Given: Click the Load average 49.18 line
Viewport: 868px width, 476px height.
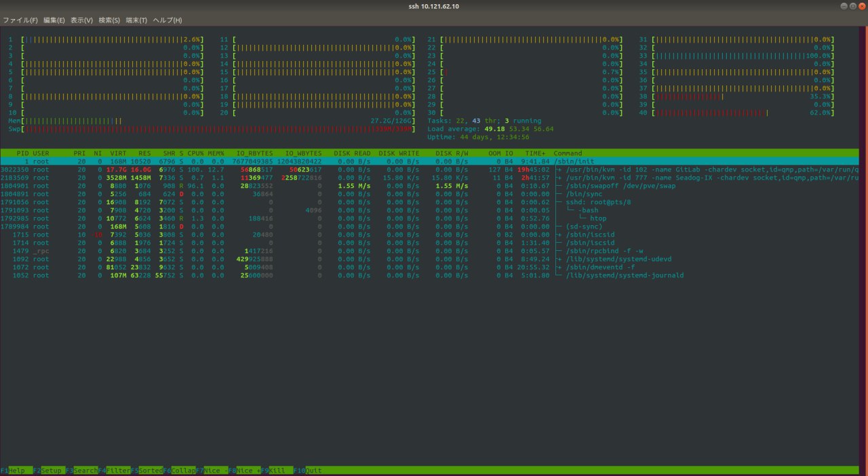Looking at the screenshot, I should coord(490,129).
